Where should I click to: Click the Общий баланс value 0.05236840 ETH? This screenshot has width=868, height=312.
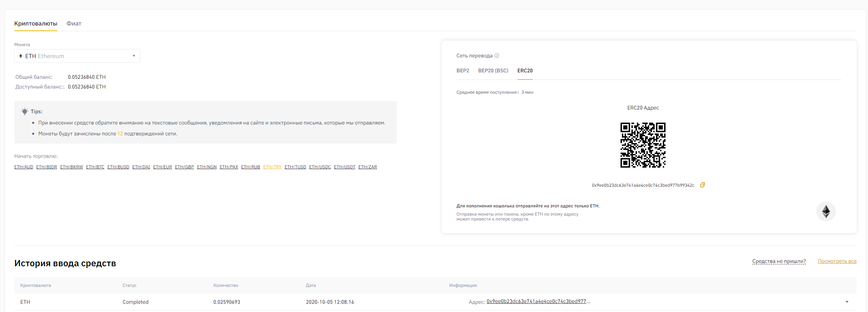pyautogui.click(x=87, y=77)
